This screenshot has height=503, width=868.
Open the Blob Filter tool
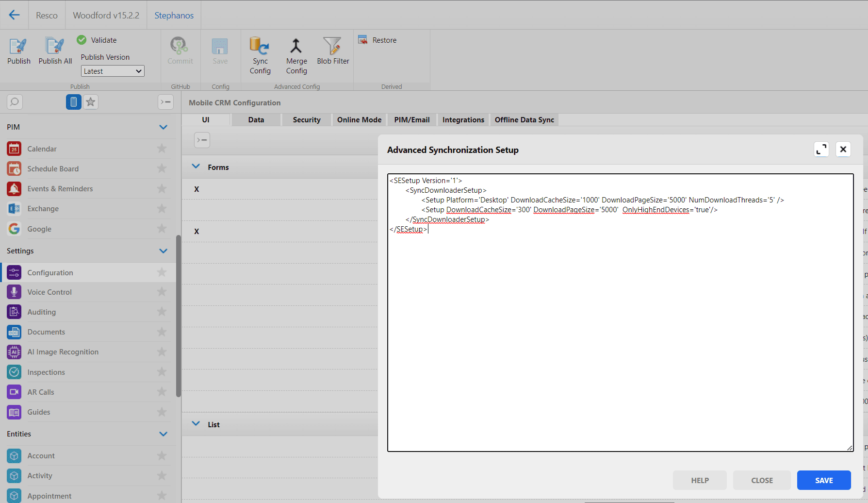click(333, 46)
